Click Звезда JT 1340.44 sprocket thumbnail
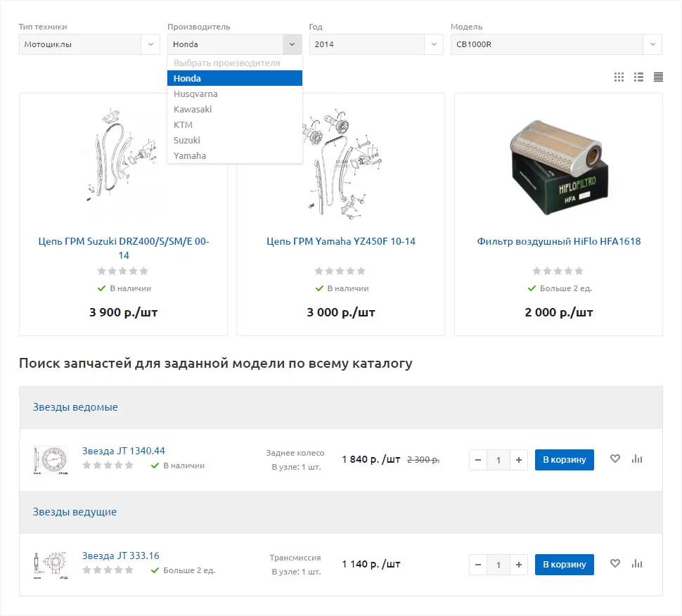This screenshot has height=616, width=682. 51,460
